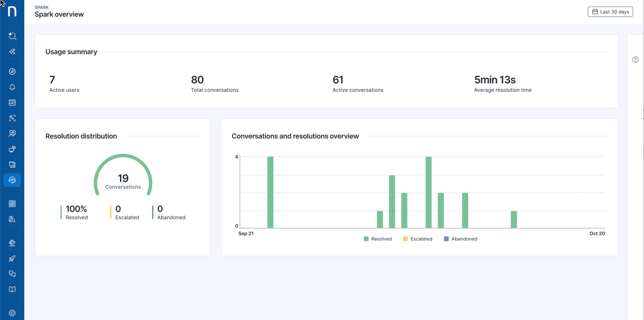Screen dimensions: 644x320
Task: Click the two stars sparkle icon in sidebar
Action: (12, 52)
